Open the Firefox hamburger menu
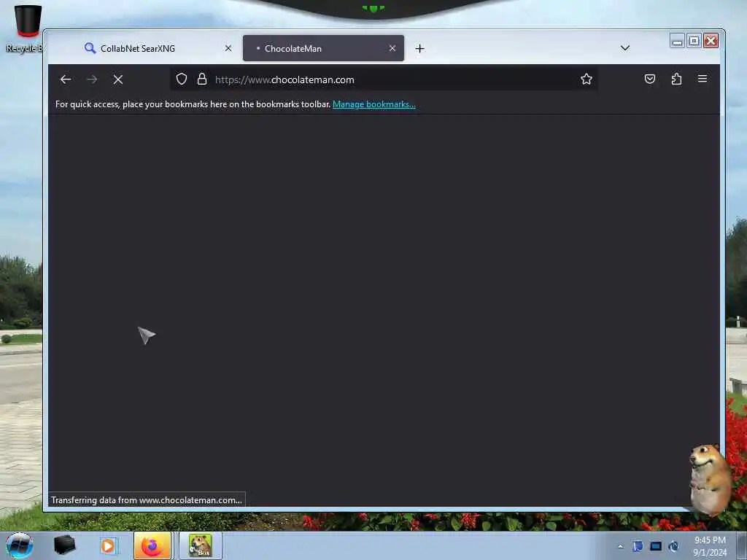This screenshot has width=747, height=560. (x=703, y=79)
